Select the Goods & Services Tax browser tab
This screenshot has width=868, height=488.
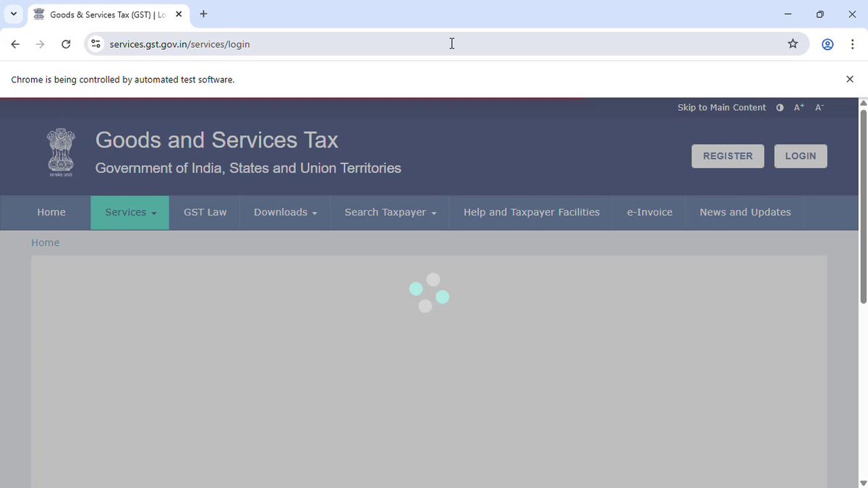tap(109, 14)
